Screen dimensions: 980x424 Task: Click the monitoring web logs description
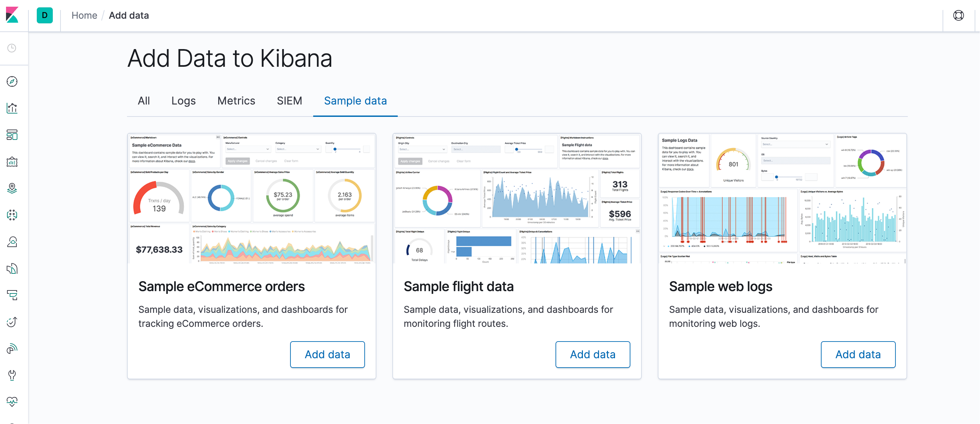point(773,316)
